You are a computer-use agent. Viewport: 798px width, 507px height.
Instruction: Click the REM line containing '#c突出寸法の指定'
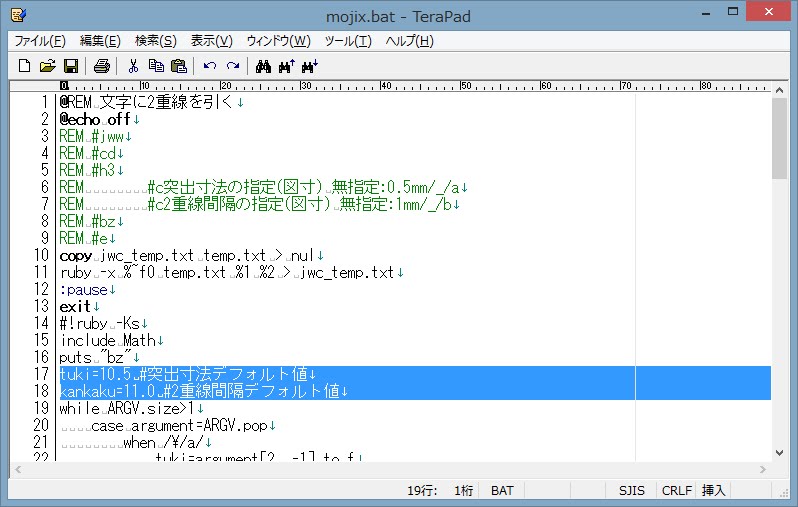[263, 187]
